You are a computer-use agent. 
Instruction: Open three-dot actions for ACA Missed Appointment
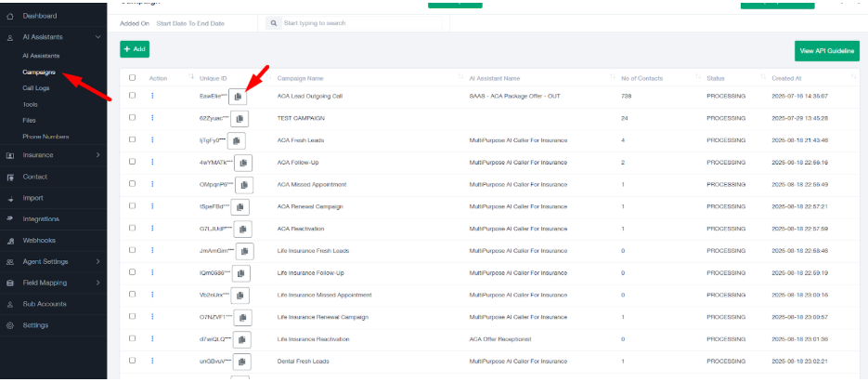[152, 184]
